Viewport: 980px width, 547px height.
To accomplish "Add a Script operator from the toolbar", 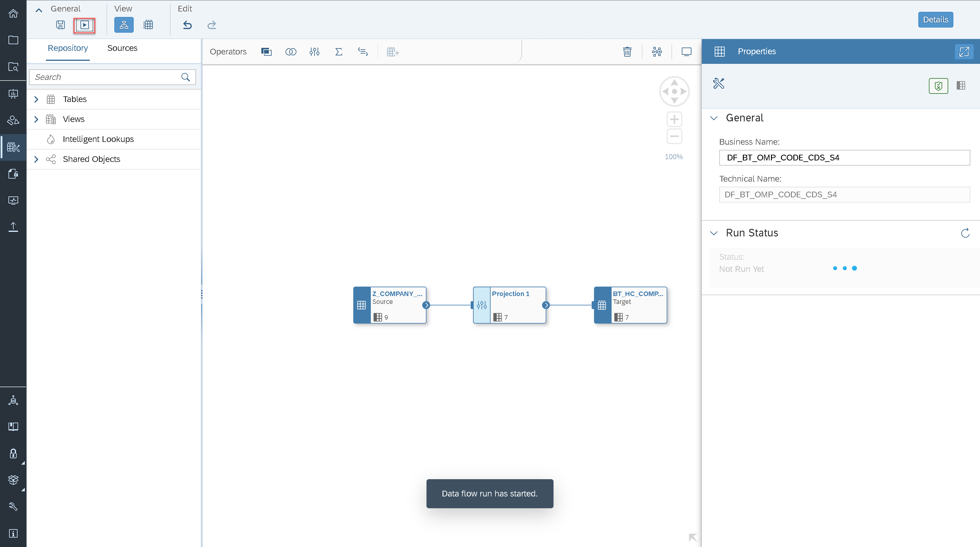I will 363,52.
